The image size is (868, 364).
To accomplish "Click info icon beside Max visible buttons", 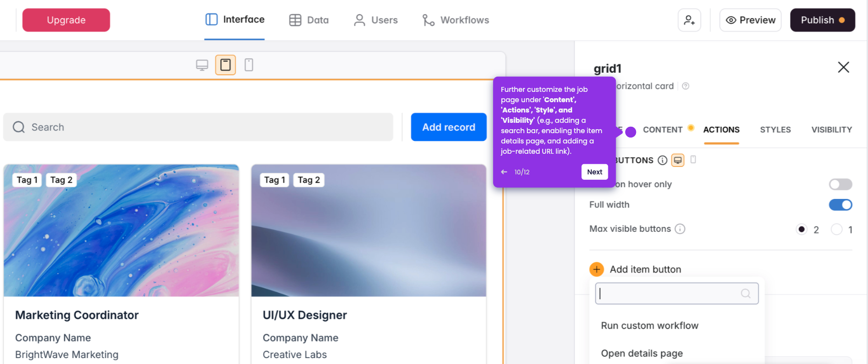I will [680, 229].
